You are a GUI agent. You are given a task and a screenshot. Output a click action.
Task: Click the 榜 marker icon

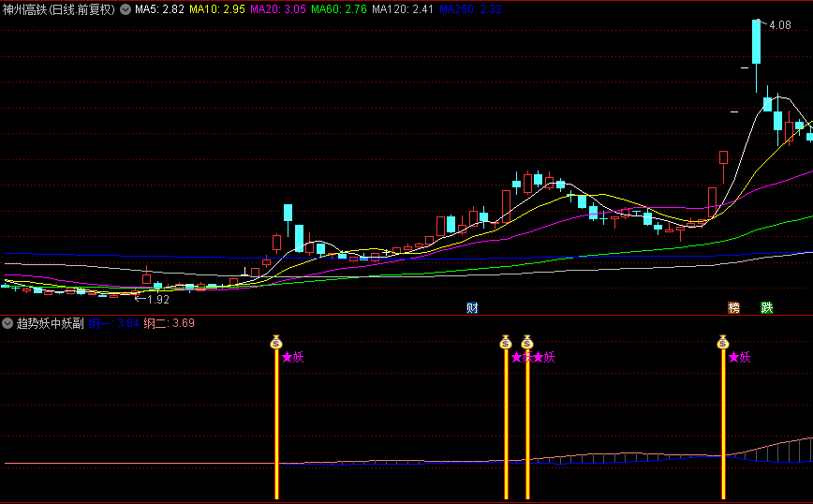[733, 308]
